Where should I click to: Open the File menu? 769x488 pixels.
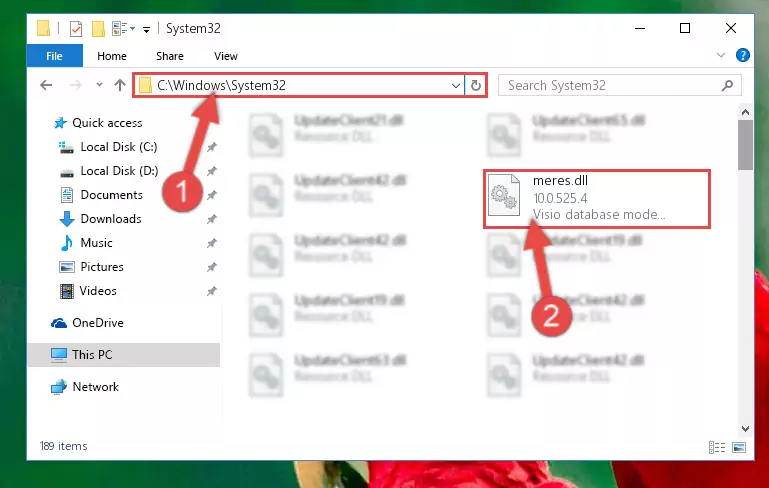click(x=54, y=56)
